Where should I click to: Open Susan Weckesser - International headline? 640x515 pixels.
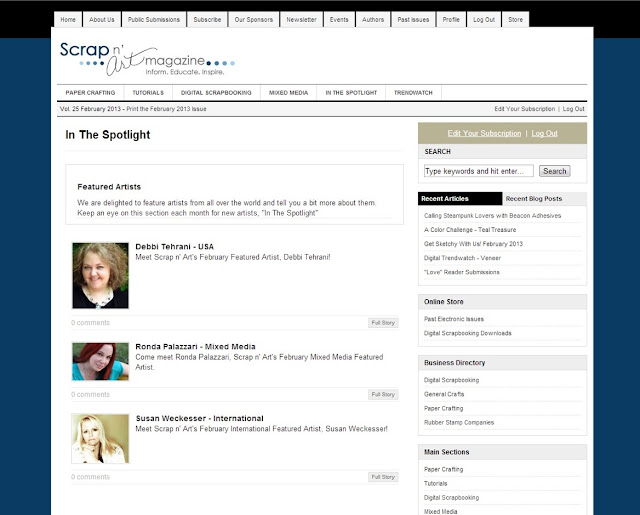[199, 418]
